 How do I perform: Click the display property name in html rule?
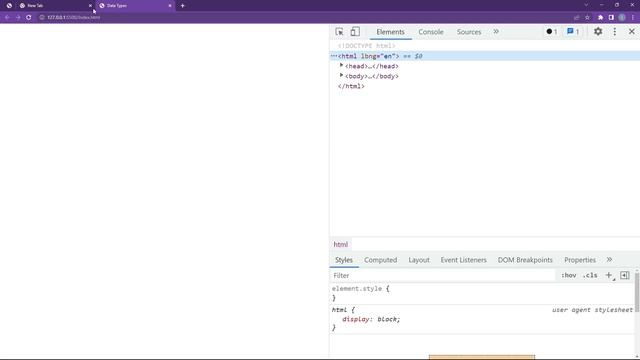(x=356, y=319)
